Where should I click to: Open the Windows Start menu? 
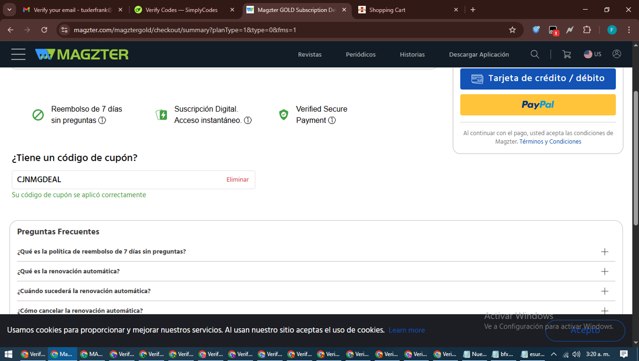[8, 354]
